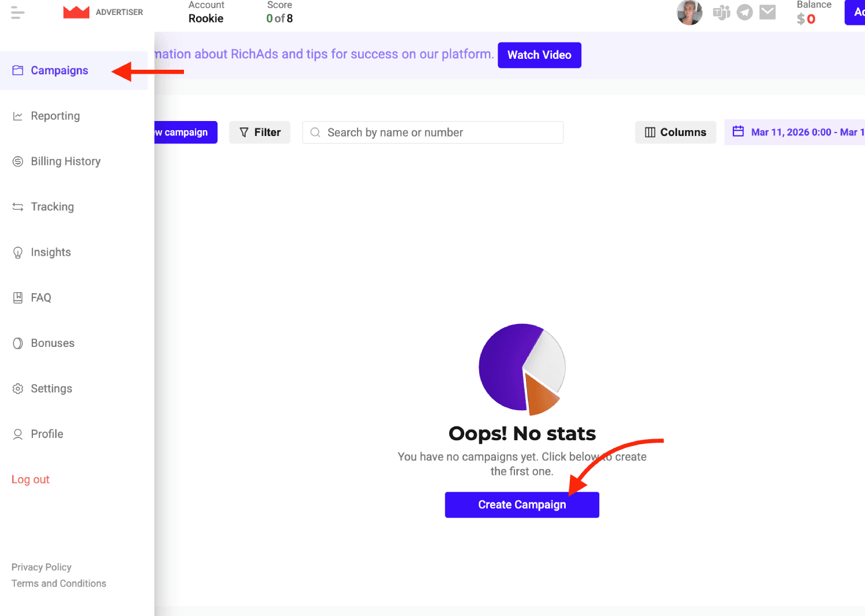
Task: Click the RichAds crown logo
Action: pyautogui.click(x=76, y=12)
